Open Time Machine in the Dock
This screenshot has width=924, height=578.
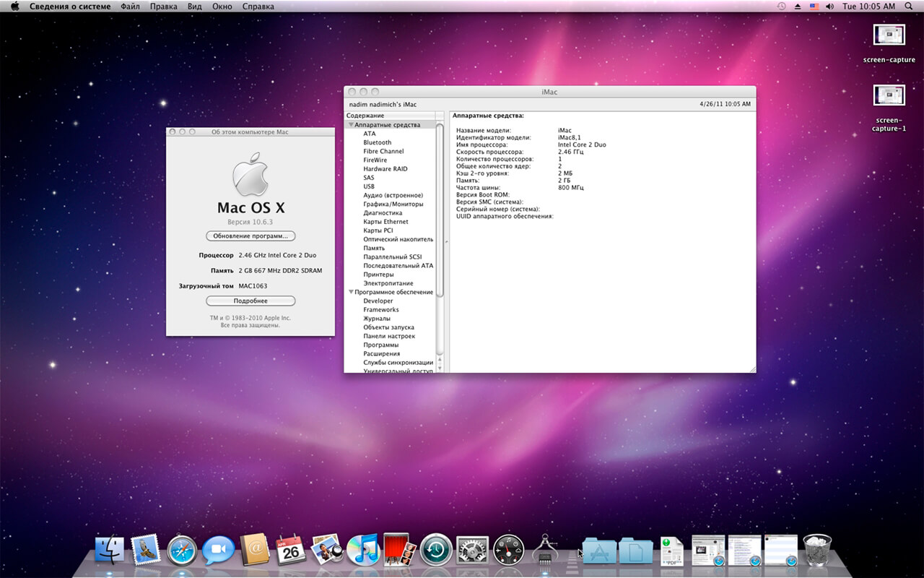(436, 551)
